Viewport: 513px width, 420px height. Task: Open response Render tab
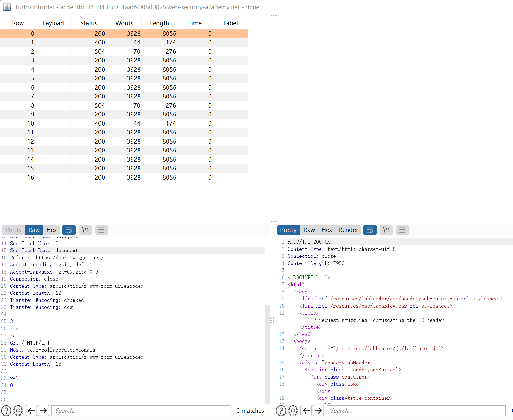(348, 230)
